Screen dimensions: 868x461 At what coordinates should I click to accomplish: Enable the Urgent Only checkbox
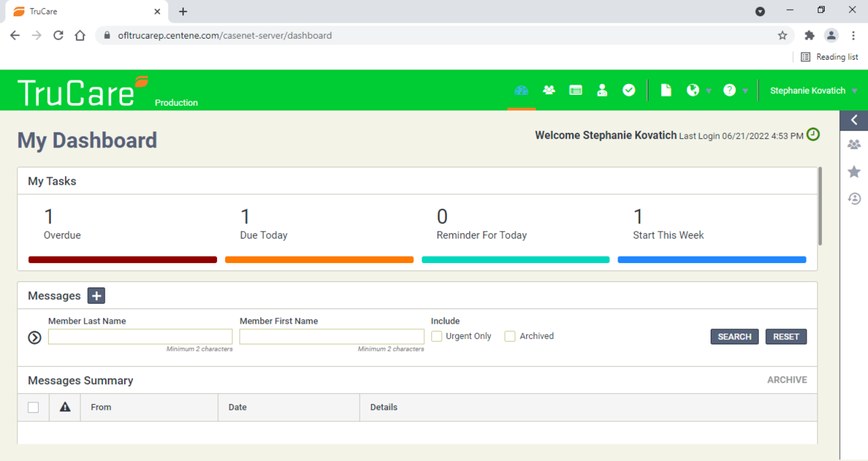coord(437,336)
